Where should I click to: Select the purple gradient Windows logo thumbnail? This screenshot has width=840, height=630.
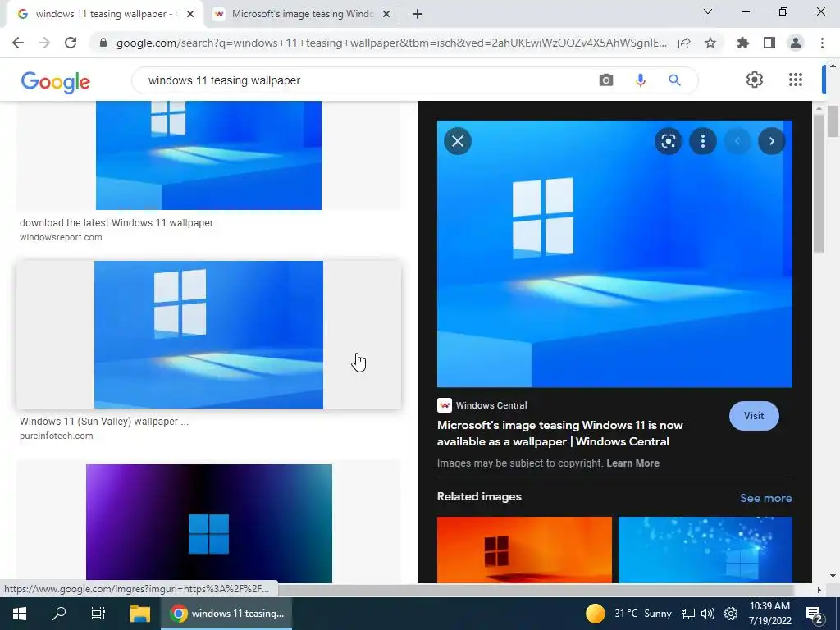(209, 523)
